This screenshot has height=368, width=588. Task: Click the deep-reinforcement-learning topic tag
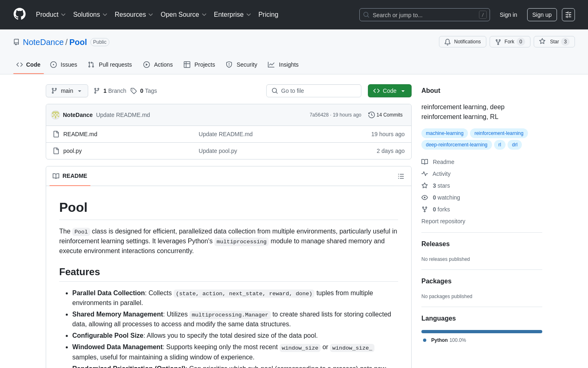point(457,145)
